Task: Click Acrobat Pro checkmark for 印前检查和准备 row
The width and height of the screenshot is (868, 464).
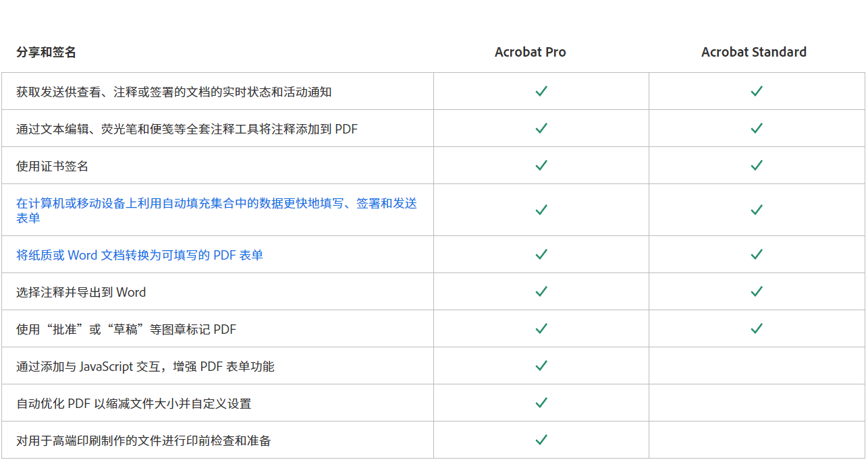Action: pyautogui.click(x=541, y=440)
